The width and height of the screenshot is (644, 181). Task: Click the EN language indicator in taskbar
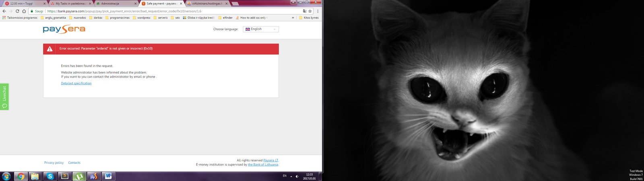click(x=285, y=176)
